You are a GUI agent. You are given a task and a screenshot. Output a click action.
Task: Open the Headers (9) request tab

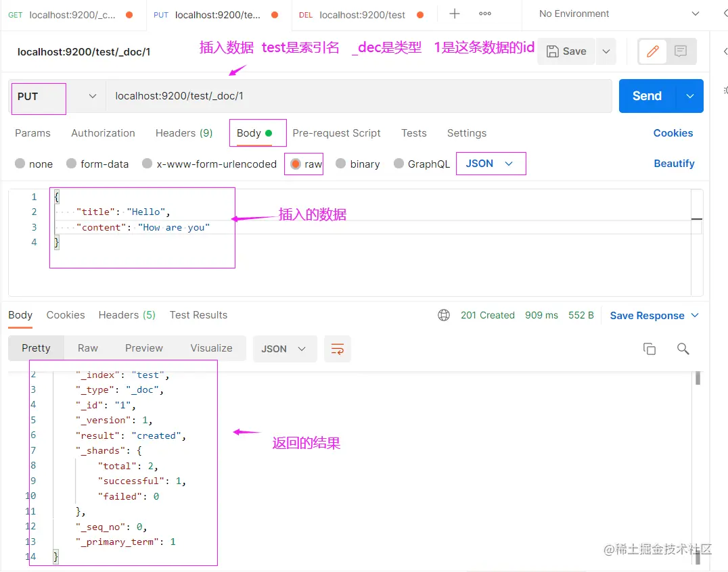point(184,133)
